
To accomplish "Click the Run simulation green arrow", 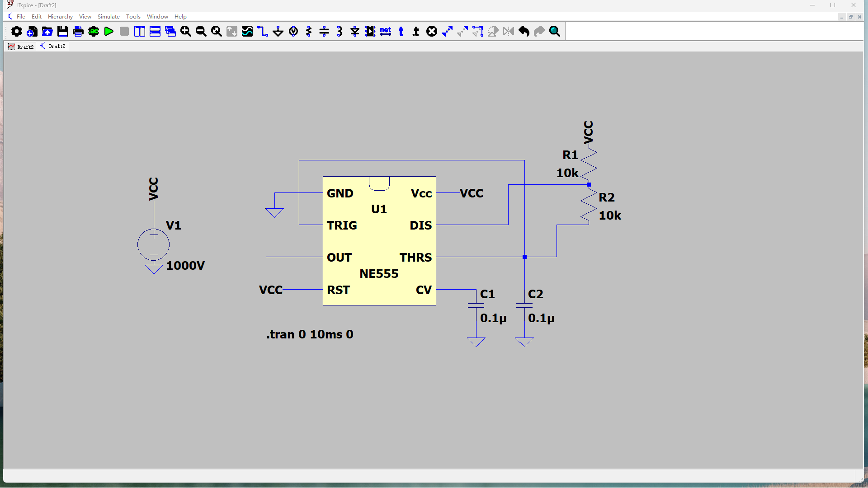I will coord(109,31).
